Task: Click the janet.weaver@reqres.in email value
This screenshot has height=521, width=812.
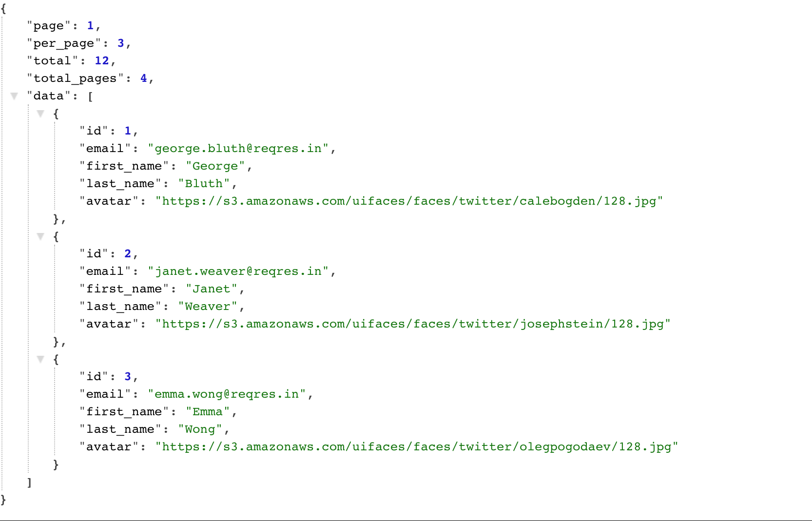Action: tap(238, 271)
